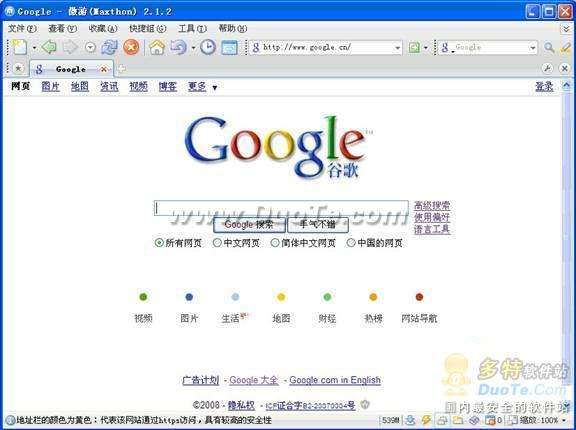Open the 查看(V) menu
Image resolution: width=576 pixels, height=430 pixels.
pyautogui.click(x=62, y=28)
